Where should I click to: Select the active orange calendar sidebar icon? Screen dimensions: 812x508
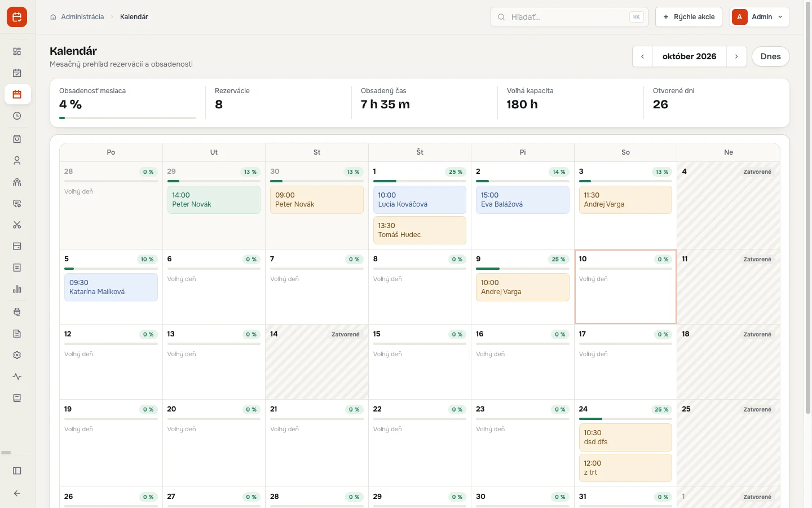[x=17, y=94]
